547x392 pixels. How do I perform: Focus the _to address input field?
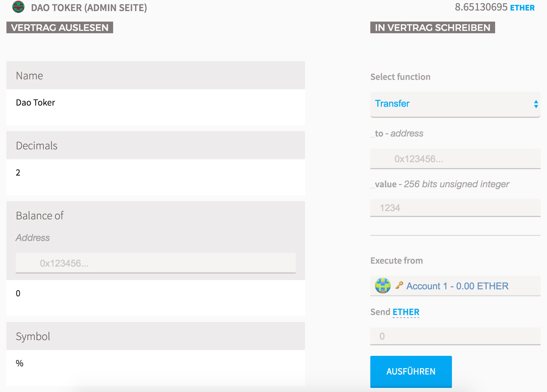[x=455, y=159]
